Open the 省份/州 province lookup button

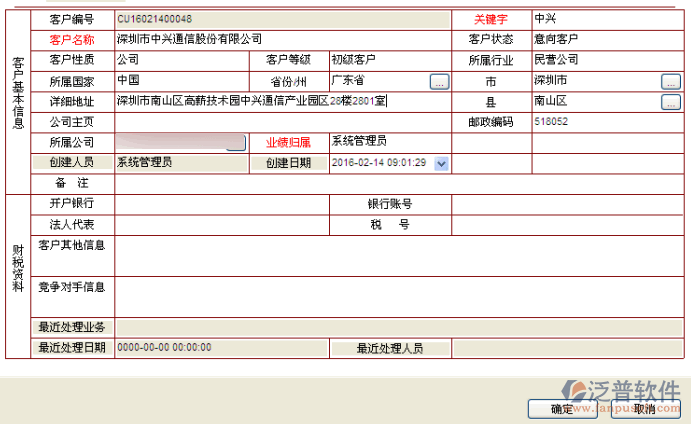(x=439, y=81)
